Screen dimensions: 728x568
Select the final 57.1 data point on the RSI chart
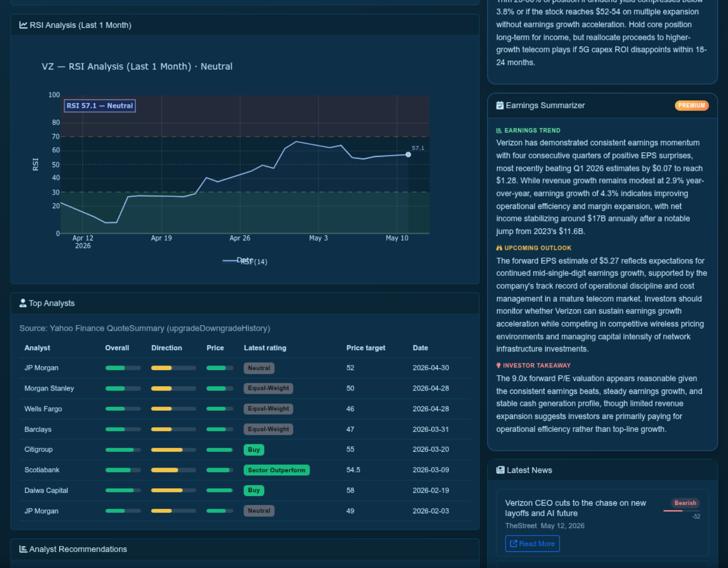408,155
